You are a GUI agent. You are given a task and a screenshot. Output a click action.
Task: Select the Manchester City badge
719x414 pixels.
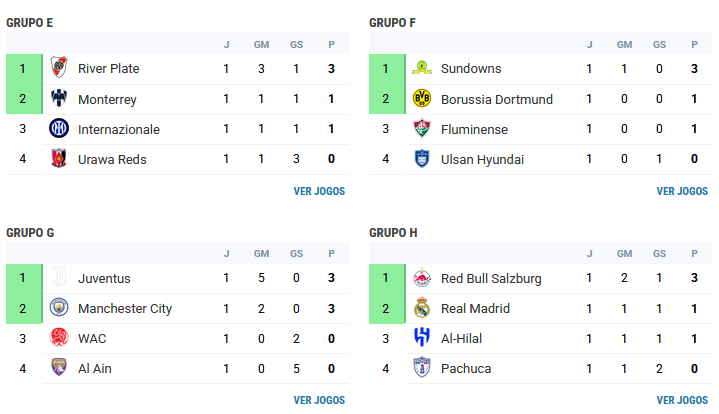[59, 308]
